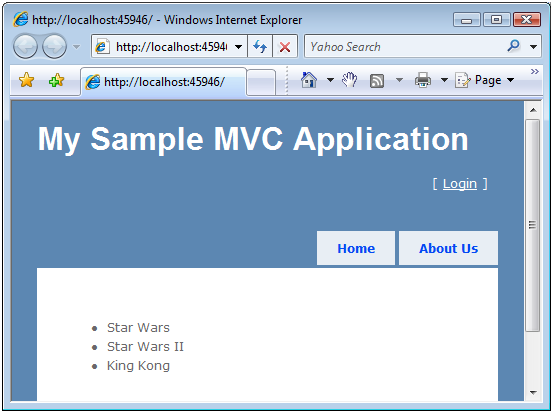Screen dimensions: 553x413
Task: Click the magnifying glass search icon
Action: tap(514, 46)
